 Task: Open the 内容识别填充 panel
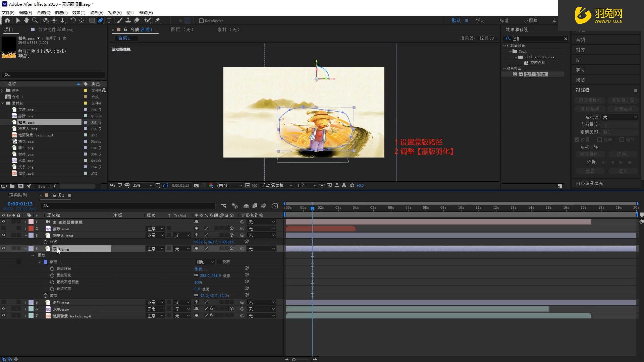[589, 183]
